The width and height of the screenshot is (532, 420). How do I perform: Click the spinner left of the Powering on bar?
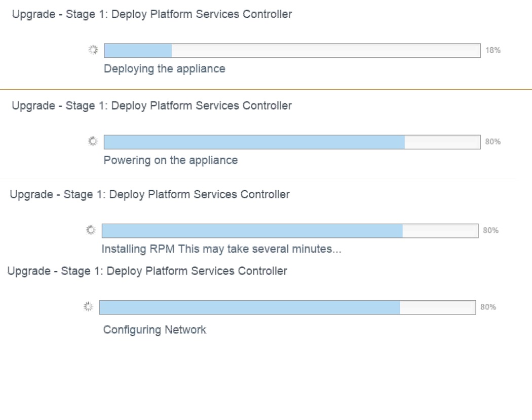point(93,142)
